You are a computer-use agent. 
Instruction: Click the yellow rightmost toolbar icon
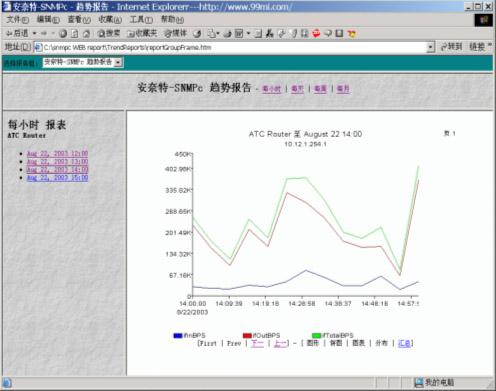click(352, 34)
